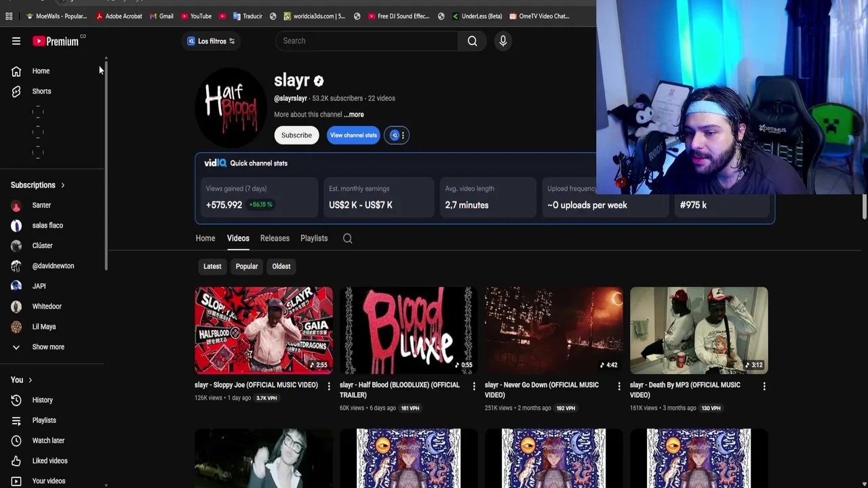The width and height of the screenshot is (868, 488).
Task: Click View channel stats button
Action: click(353, 135)
